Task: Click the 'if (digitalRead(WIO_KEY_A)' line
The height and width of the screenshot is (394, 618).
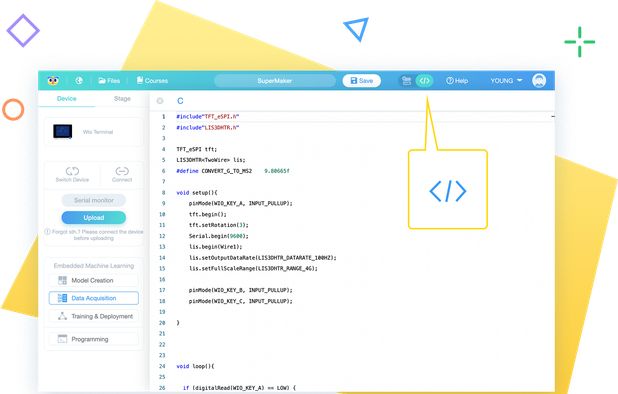Action: (239, 388)
